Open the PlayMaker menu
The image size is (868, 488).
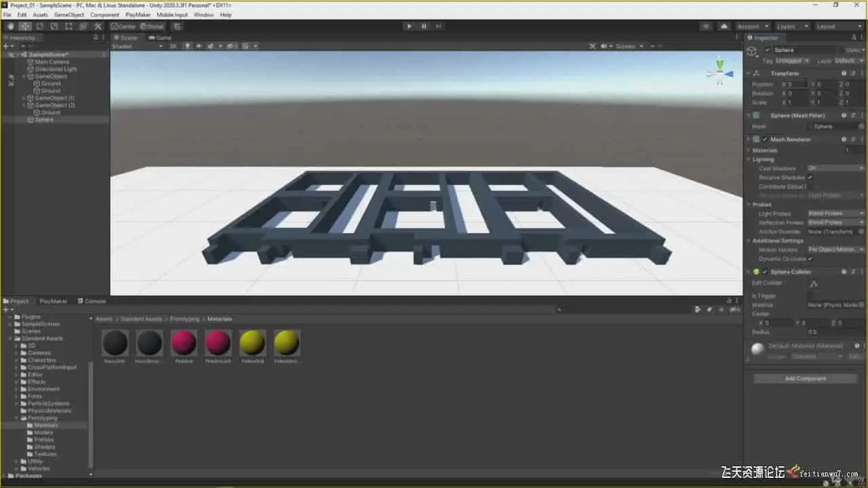[138, 14]
